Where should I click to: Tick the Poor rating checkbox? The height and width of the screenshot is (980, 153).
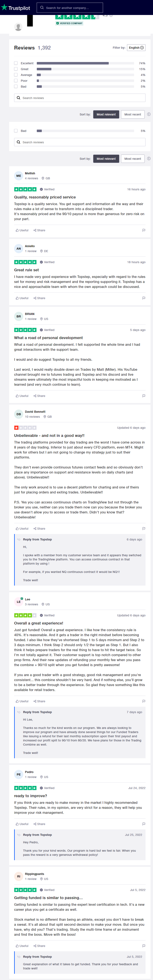(x=16, y=81)
